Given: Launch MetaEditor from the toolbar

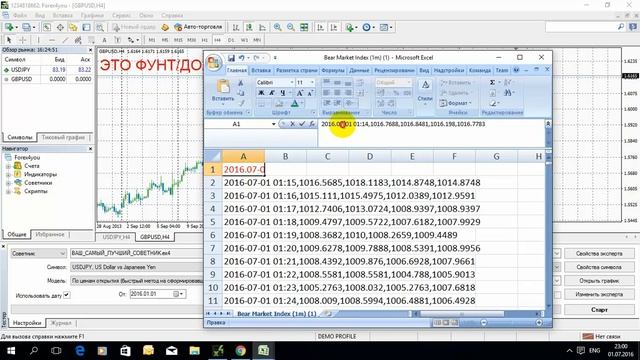Looking at the screenshot, I should (x=165, y=27).
